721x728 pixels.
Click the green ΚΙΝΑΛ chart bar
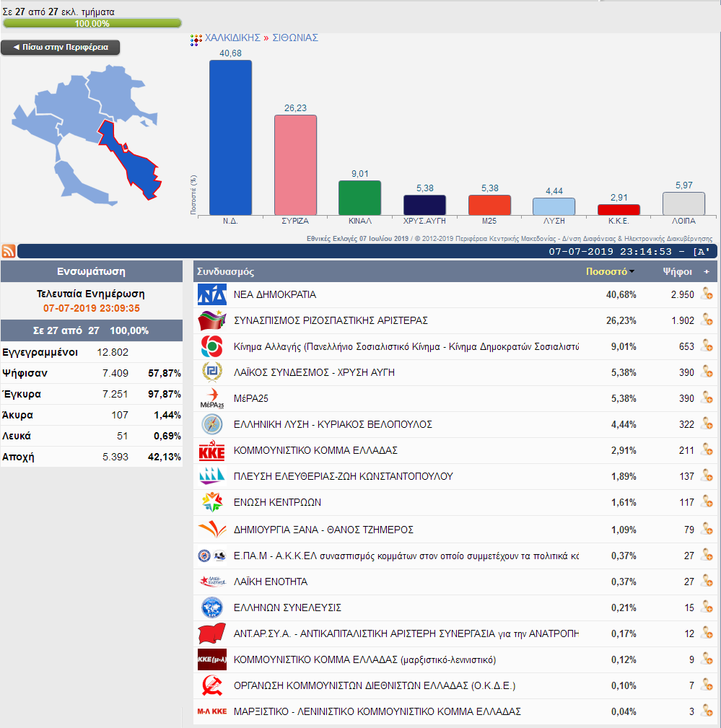tap(359, 198)
